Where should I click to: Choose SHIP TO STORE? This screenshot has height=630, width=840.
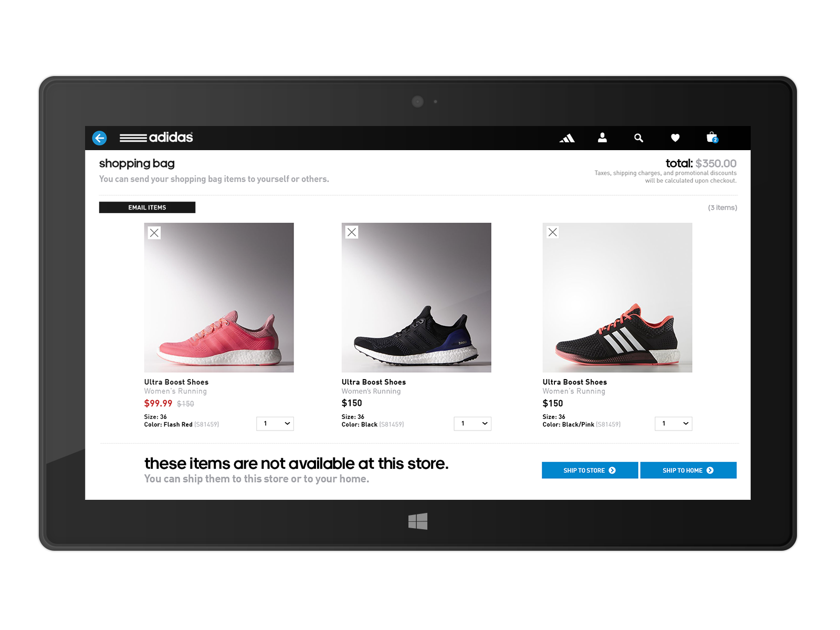point(590,470)
